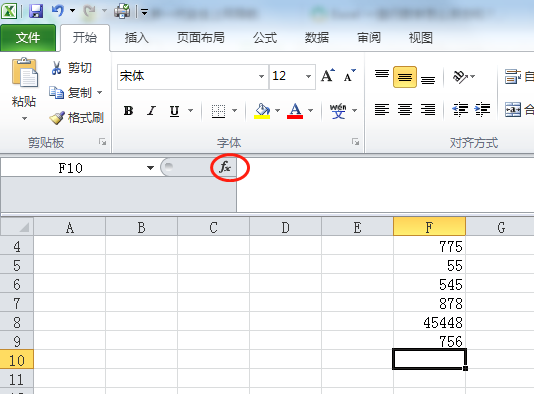Decrease font size with small A icon
This screenshot has height=394, width=534.
[349, 76]
